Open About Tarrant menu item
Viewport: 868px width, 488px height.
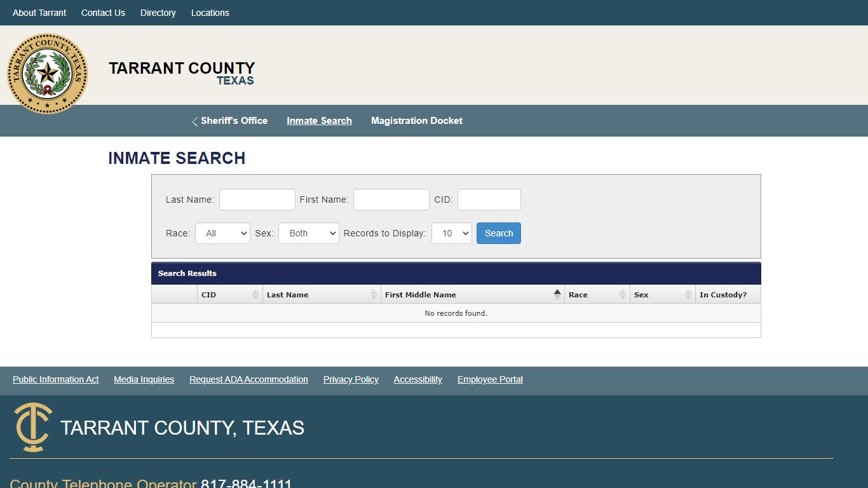pyautogui.click(x=39, y=13)
